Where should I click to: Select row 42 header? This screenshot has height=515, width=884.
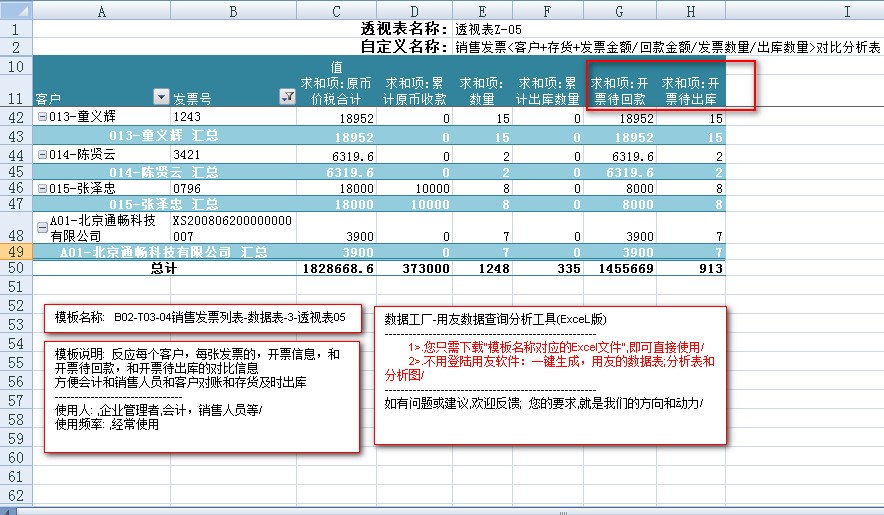16,118
